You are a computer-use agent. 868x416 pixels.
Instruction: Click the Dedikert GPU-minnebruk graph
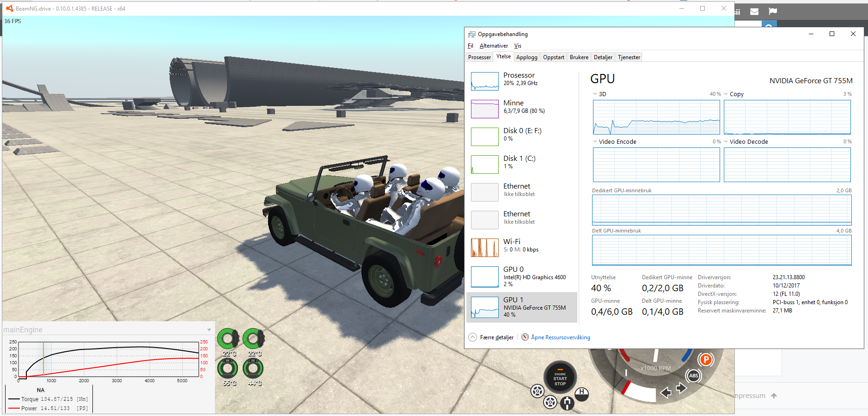click(x=722, y=210)
